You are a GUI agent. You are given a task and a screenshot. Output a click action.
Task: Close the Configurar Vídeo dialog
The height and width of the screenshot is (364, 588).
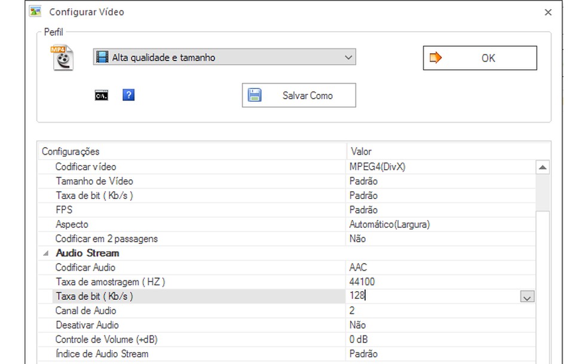pyautogui.click(x=549, y=12)
